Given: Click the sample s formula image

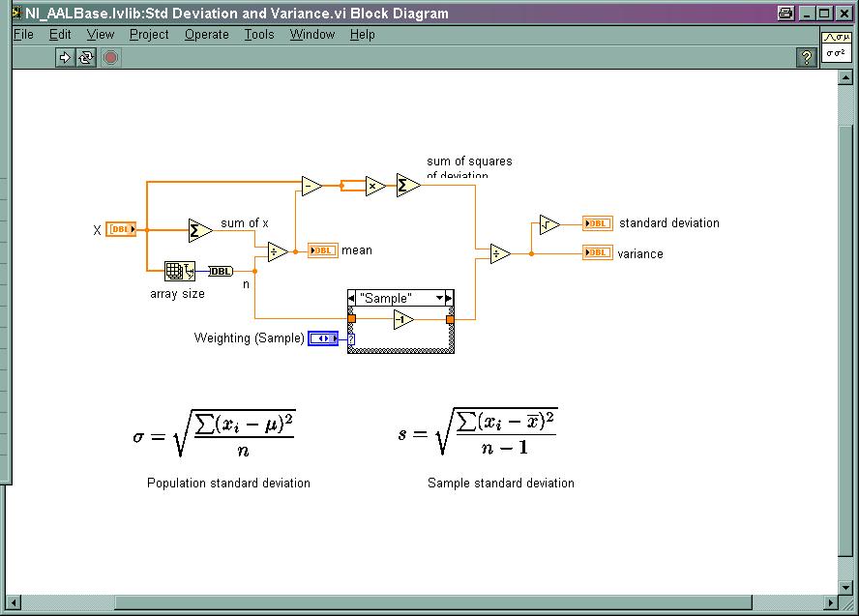Looking at the screenshot, I should point(478,432).
